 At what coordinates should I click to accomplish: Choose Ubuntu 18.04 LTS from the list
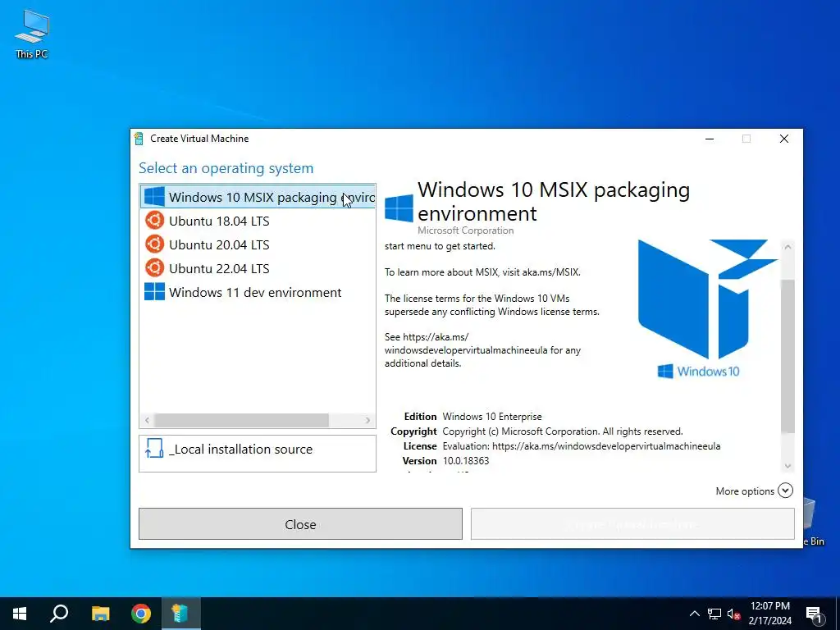[x=258, y=221]
